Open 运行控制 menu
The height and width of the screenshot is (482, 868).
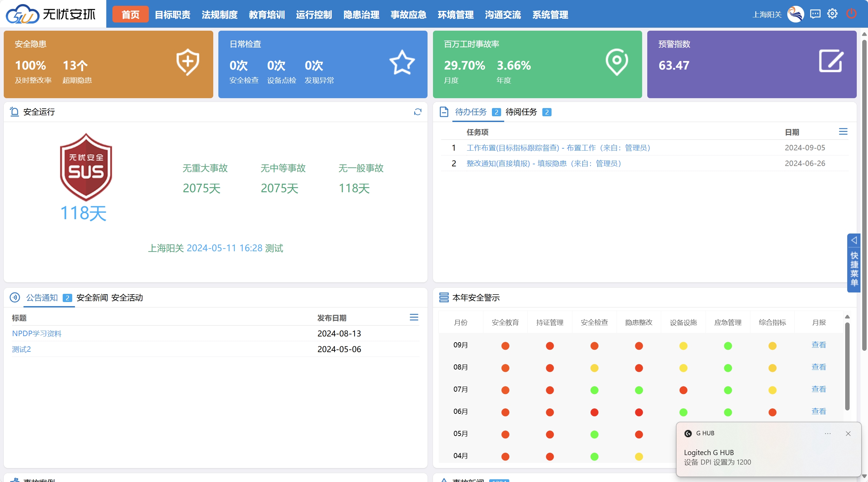[x=314, y=15]
